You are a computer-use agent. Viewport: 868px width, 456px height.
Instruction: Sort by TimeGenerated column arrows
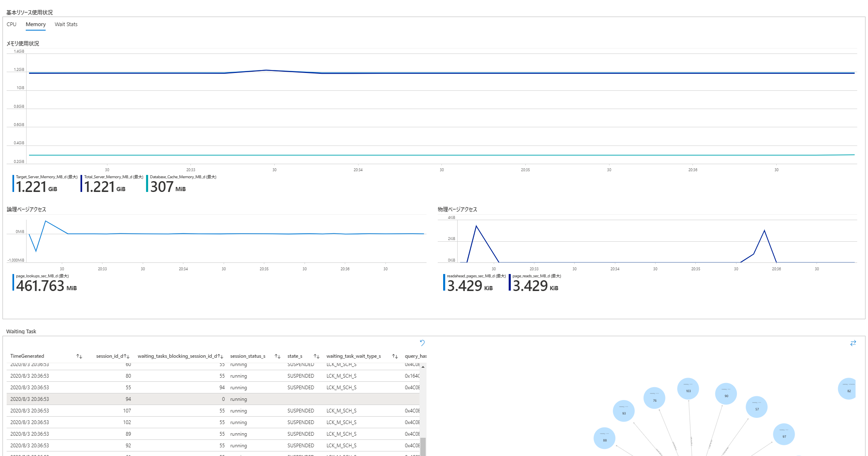[x=79, y=356]
